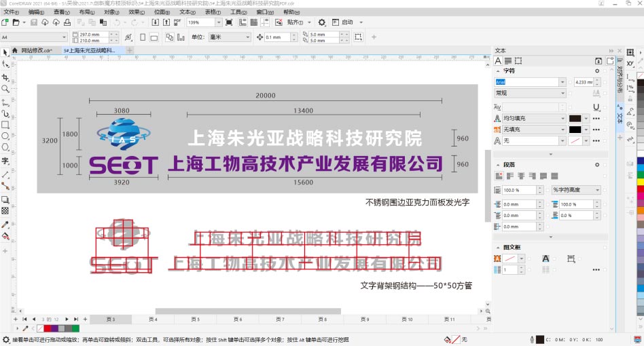Open the Options gear in toolbar

point(322,22)
